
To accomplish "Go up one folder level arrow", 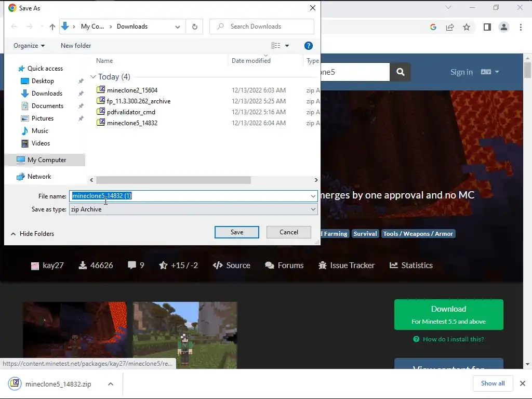I will (52, 27).
